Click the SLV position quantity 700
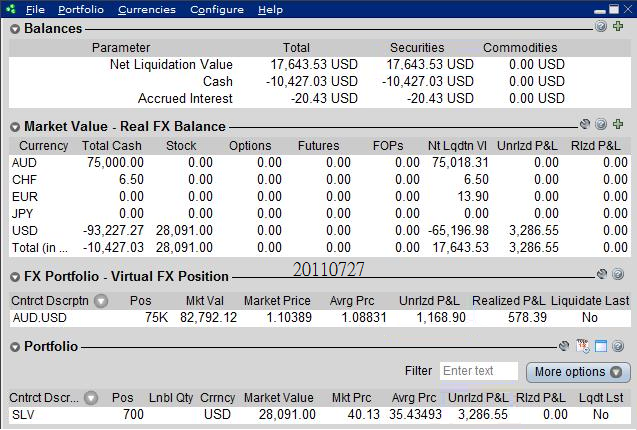Image resolution: width=637 pixels, height=430 pixels. tap(133, 415)
